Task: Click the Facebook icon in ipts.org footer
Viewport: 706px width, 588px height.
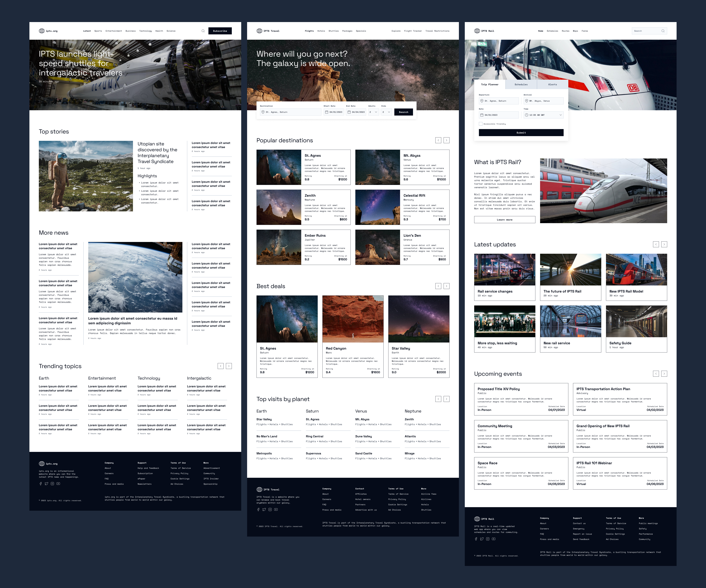Action: click(x=41, y=484)
